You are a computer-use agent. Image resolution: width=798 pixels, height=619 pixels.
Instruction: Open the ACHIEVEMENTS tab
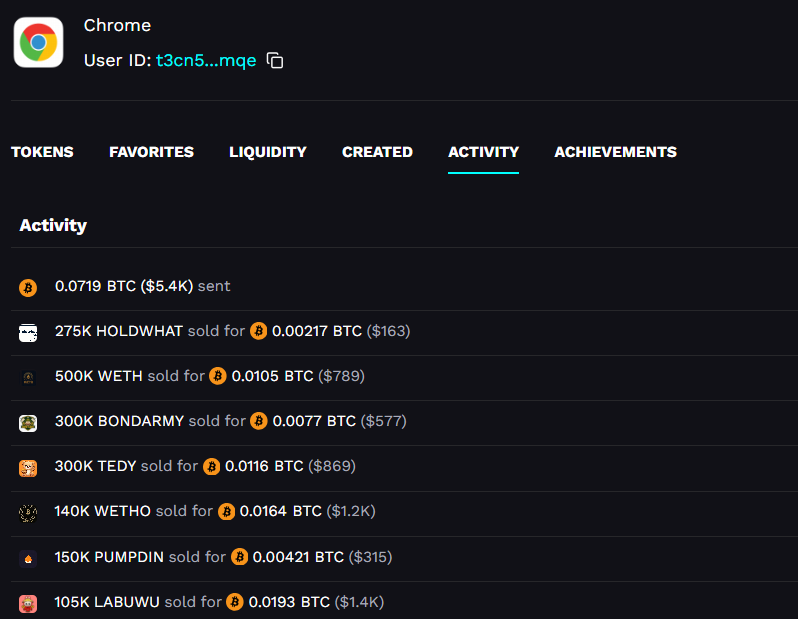pyautogui.click(x=615, y=152)
